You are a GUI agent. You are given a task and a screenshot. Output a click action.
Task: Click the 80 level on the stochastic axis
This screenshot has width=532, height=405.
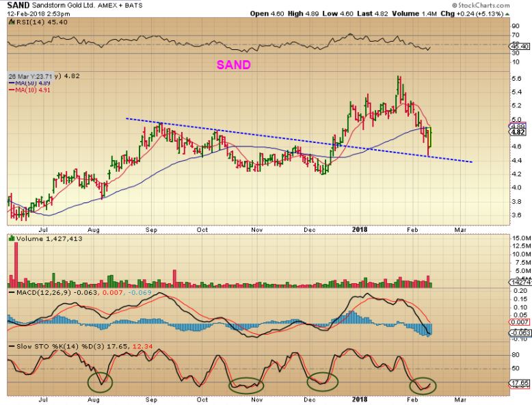pos(516,355)
